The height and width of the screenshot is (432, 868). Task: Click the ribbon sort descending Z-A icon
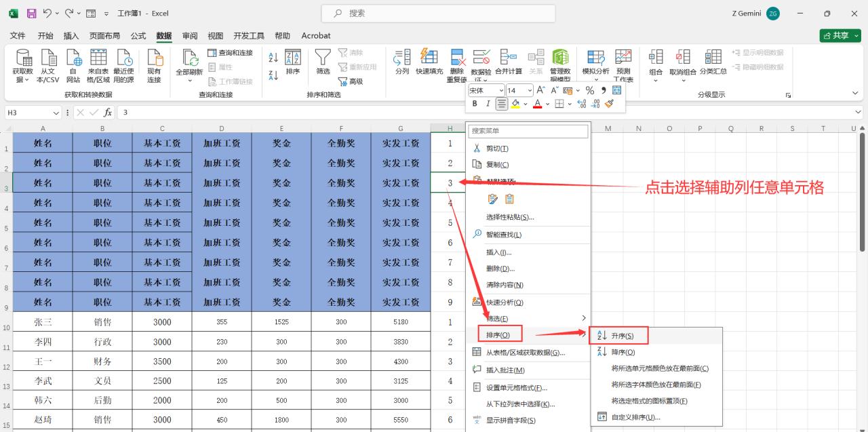click(273, 75)
